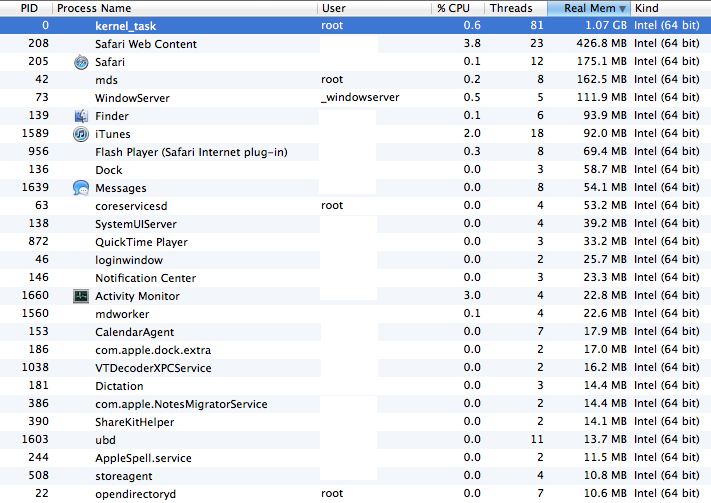Click the 162.5 MB memory value
Viewport: 711px width, 503px height.
point(602,79)
